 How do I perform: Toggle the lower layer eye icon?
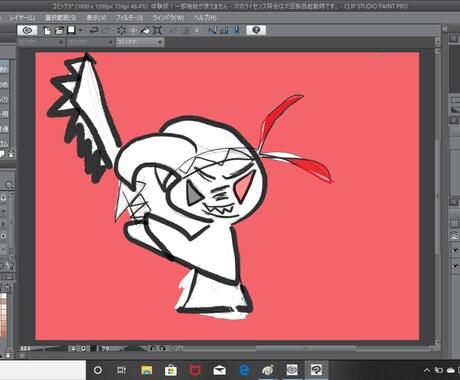tap(456, 266)
